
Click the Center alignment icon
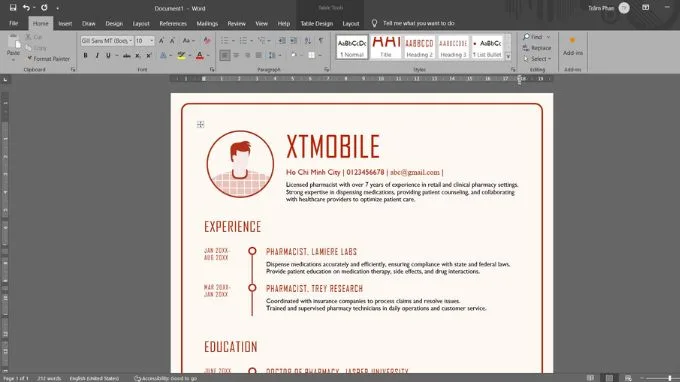click(236, 56)
